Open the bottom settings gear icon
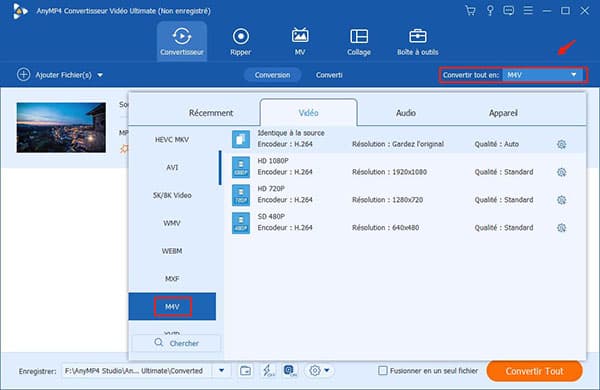 coord(315,370)
